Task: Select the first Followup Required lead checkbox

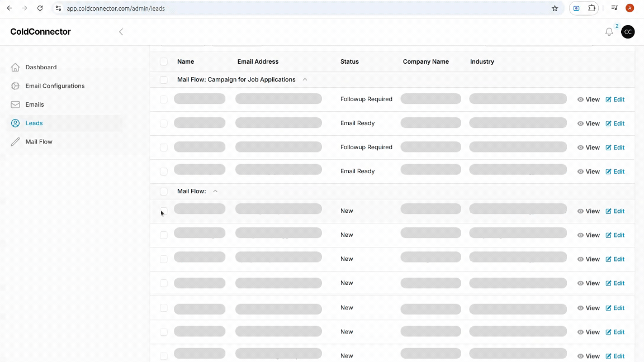Action: [x=164, y=99]
